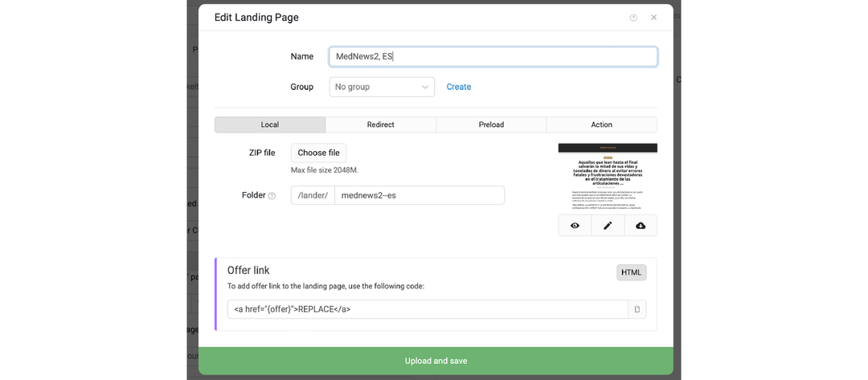
Task: Click the landing page preview thumbnail
Action: pos(608,178)
